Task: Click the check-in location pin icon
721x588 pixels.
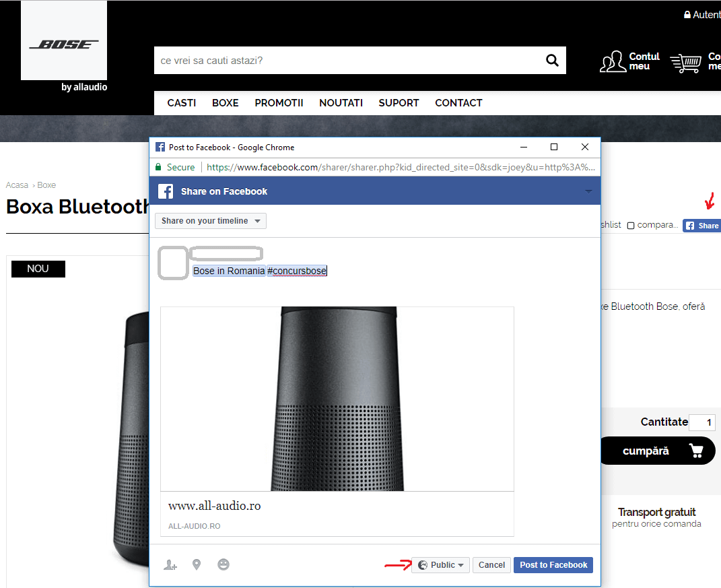Action: 197,564
